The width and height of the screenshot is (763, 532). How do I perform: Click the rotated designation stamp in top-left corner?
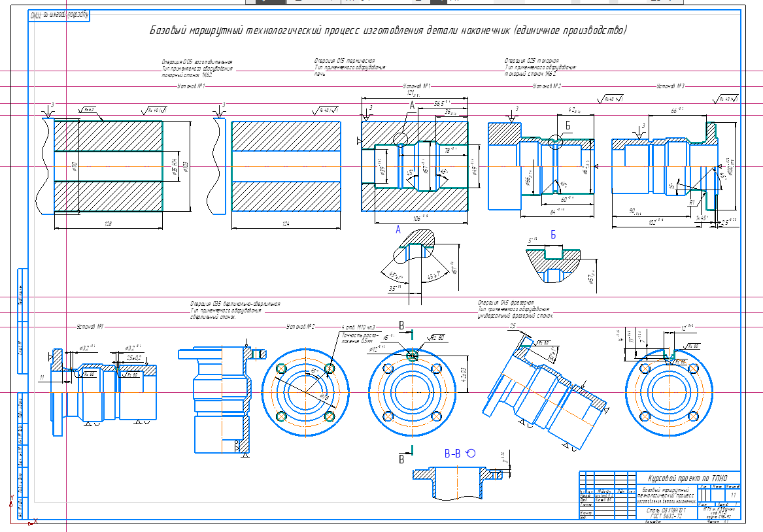point(59,14)
